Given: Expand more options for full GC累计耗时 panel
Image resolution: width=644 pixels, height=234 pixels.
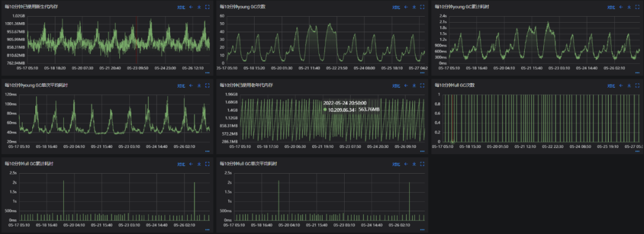Looking at the screenshot, I should (208, 230).
